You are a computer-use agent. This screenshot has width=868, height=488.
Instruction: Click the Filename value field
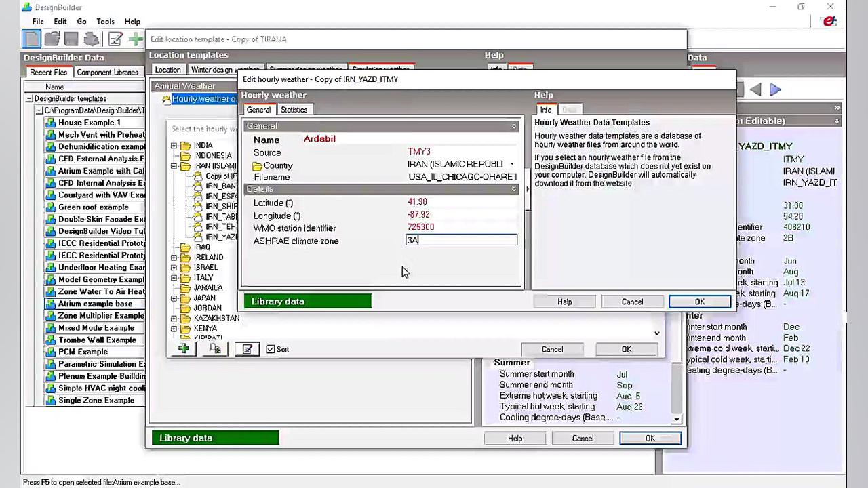pos(462,177)
